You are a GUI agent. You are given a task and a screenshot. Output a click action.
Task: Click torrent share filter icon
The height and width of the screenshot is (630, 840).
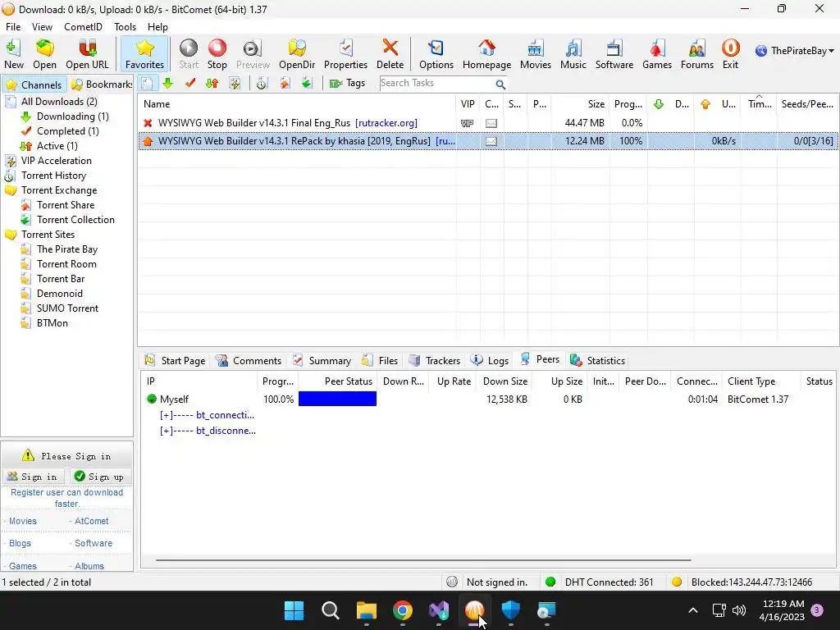click(x=285, y=83)
